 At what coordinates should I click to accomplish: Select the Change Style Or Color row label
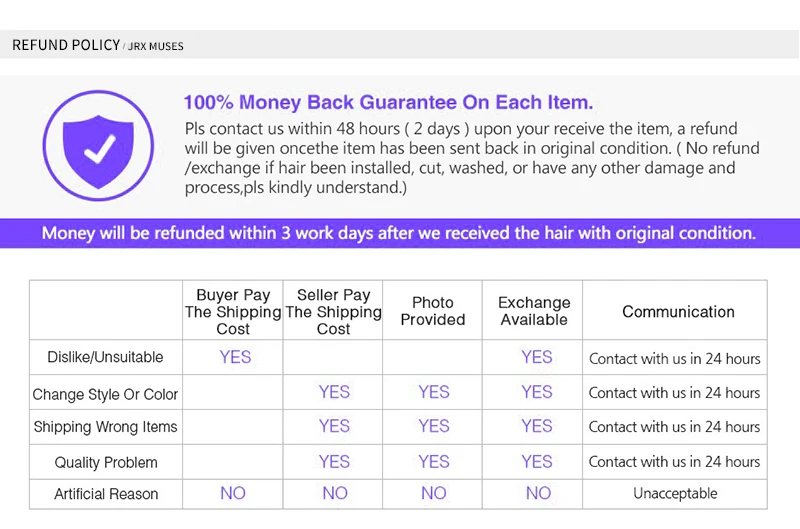(x=105, y=394)
